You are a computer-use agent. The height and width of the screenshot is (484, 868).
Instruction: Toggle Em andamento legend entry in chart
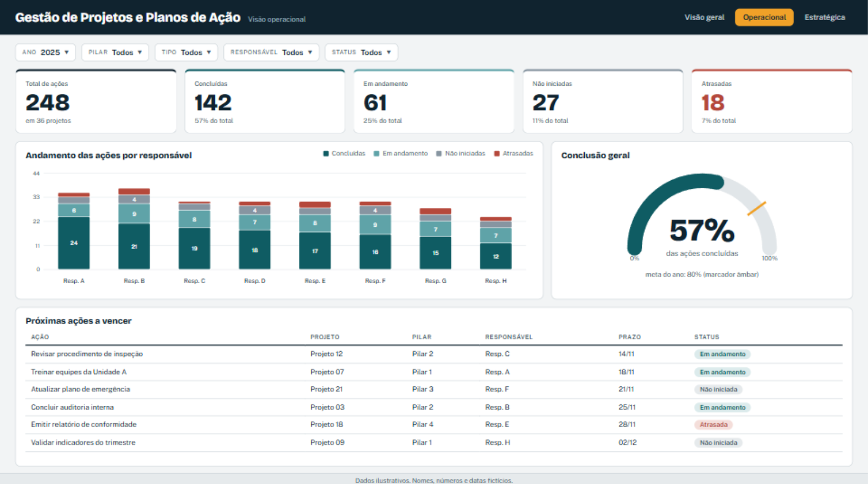tap(401, 154)
